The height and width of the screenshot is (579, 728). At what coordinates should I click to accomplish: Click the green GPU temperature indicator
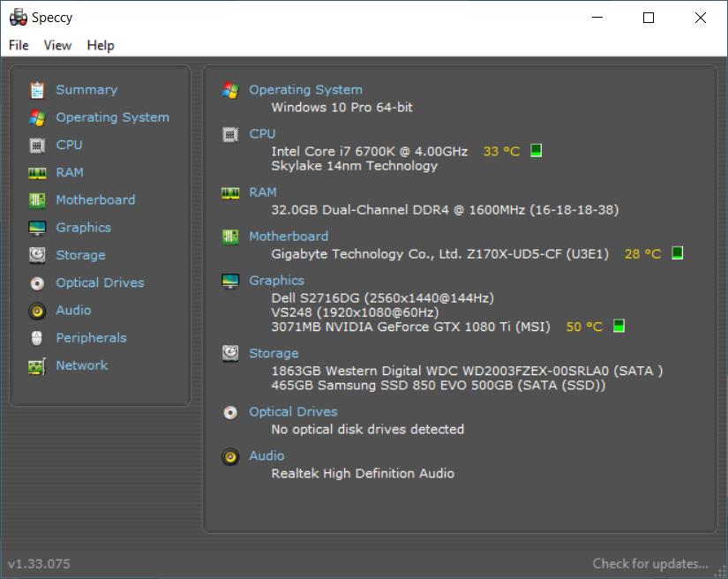(619, 327)
